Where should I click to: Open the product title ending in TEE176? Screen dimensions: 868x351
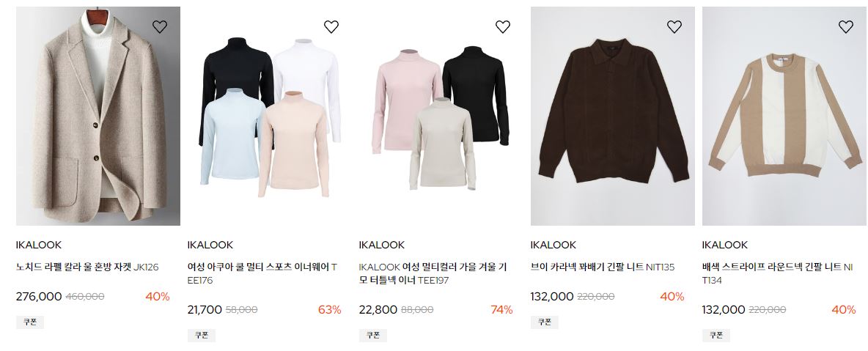point(262,273)
